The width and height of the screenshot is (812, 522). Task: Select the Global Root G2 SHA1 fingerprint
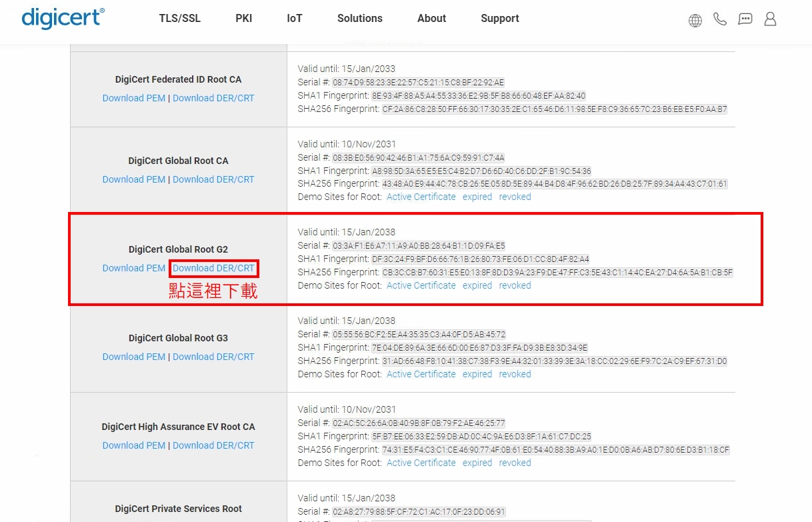pos(481,259)
